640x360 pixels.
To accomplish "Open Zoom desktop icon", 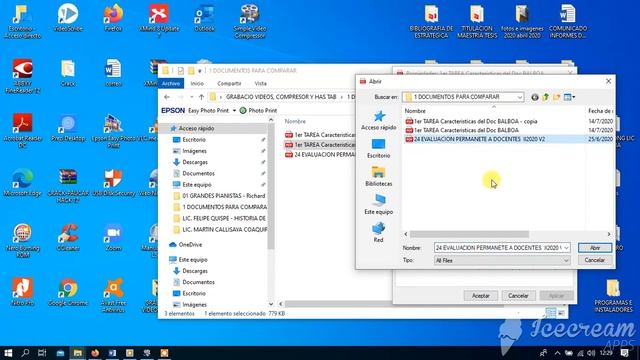I will click(x=113, y=238).
